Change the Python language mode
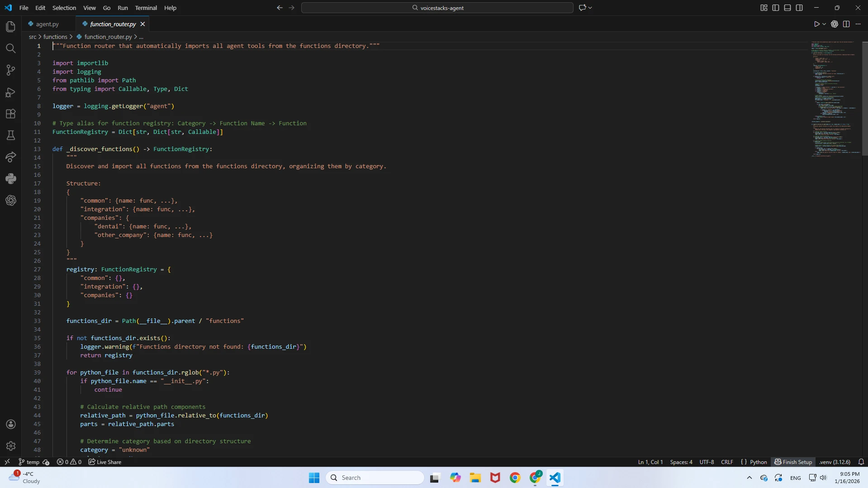868x488 pixels. click(759, 462)
